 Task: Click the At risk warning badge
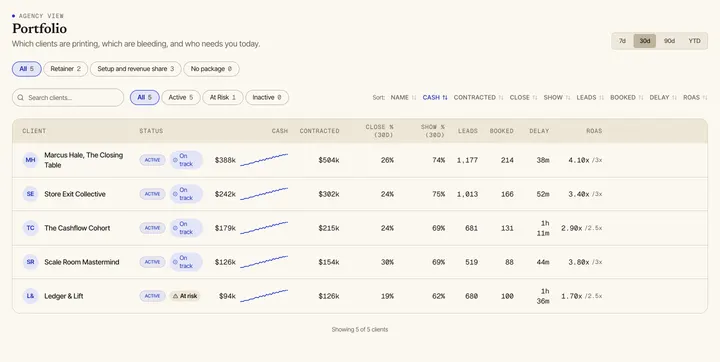coord(185,296)
